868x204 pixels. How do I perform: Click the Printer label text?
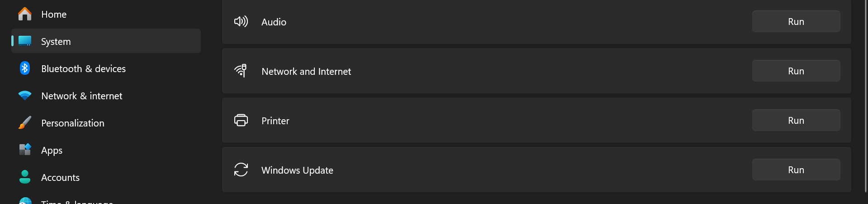click(x=275, y=121)
